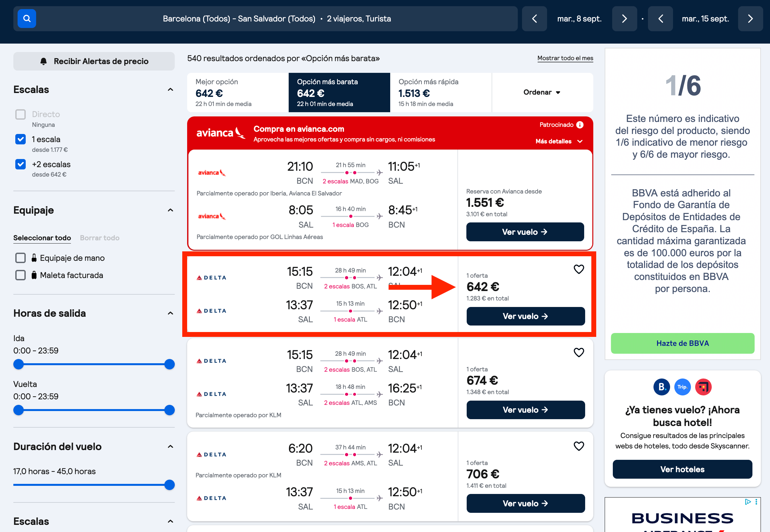Enable Maleta facturada checkbox
This screenshot has width=770, height=532.
tap(21, 275)
